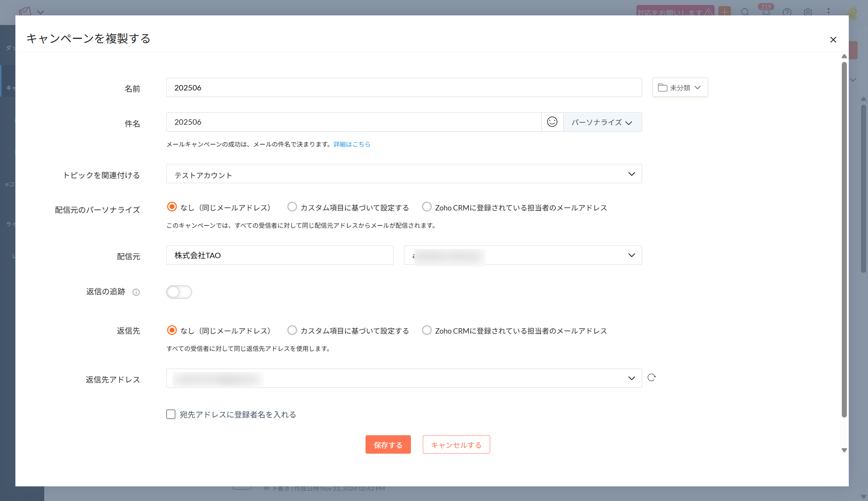Click the scrollbar up arrow in dialog
This screenshot has height=501, width=868.
pyautogui.click(x=844, y=57)
